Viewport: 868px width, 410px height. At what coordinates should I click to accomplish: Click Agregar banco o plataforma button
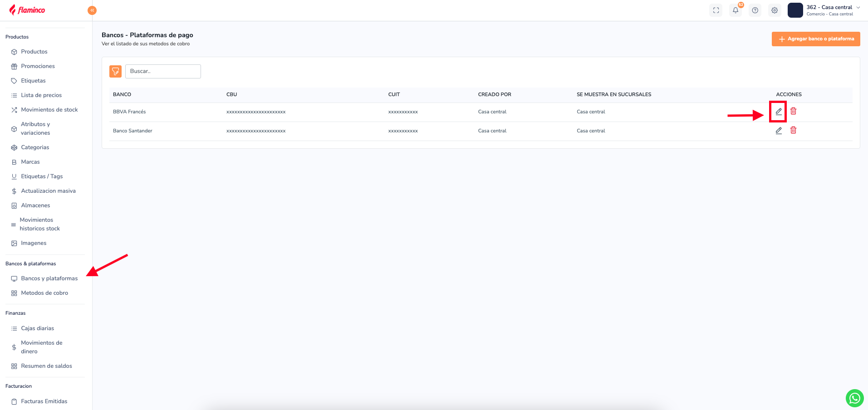point(815,39)
